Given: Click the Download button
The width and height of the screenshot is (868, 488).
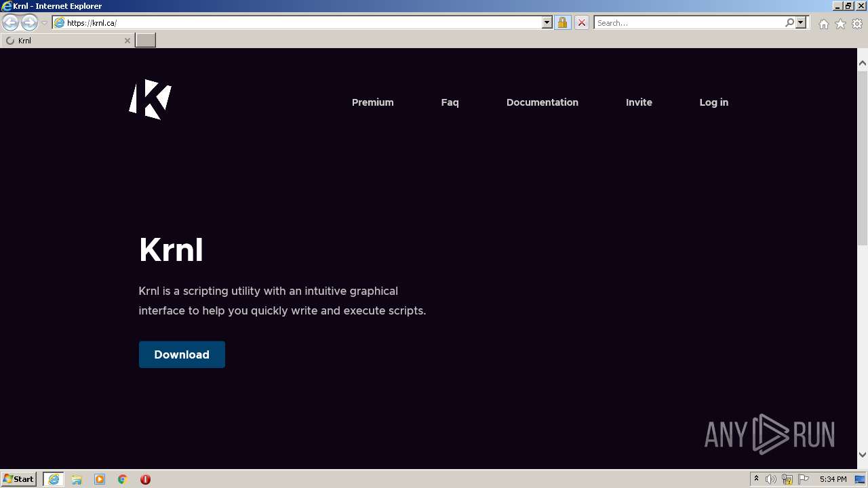Looking at the screenshot, I should click(x=182, y=354).
